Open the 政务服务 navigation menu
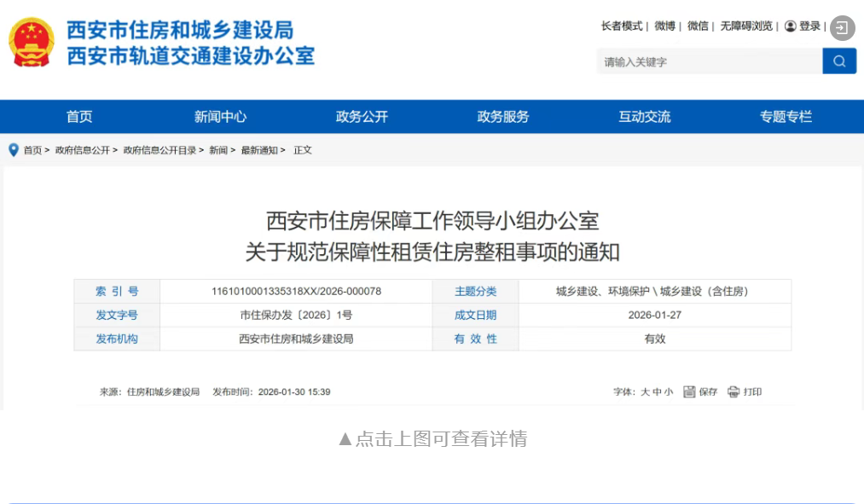Viewport: 864px width, 504px height. coord(503,117)
